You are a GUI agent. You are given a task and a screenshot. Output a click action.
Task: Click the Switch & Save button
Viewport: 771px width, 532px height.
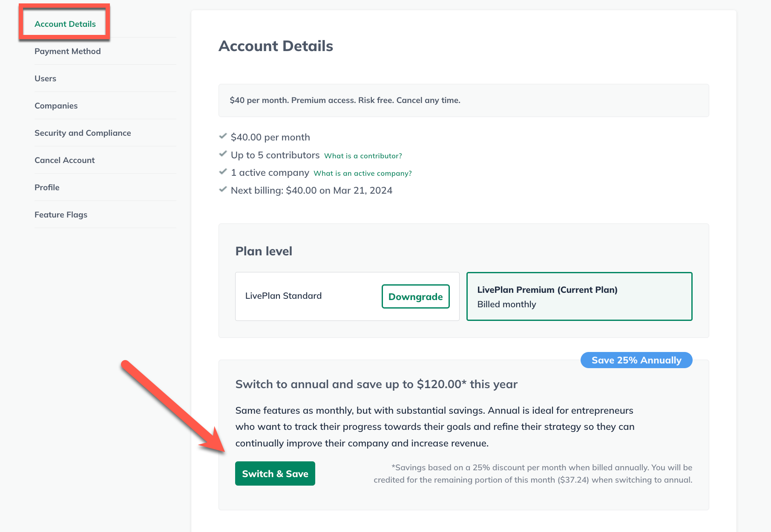(275, 473)
